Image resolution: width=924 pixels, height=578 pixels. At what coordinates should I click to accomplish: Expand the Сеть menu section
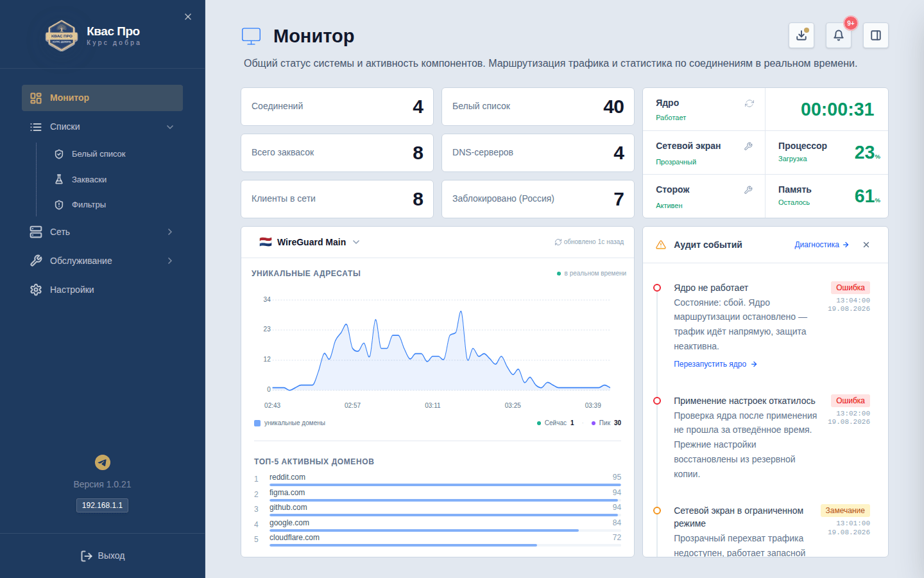point(103,232)
